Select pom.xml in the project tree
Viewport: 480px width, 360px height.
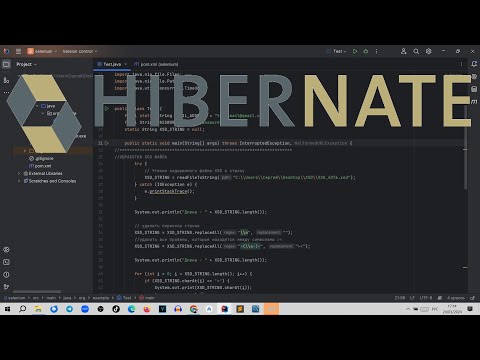[x=40, y=166]
